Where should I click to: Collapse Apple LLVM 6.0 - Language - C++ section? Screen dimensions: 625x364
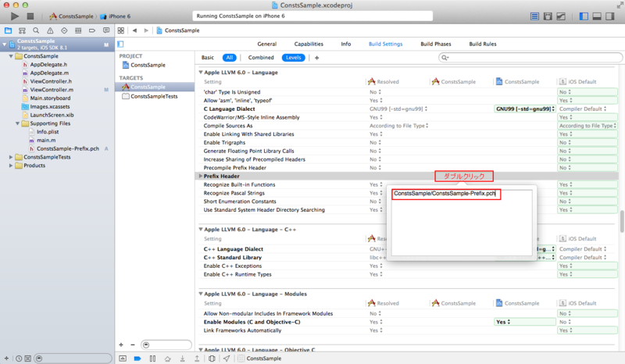click(x=201, y=230)
